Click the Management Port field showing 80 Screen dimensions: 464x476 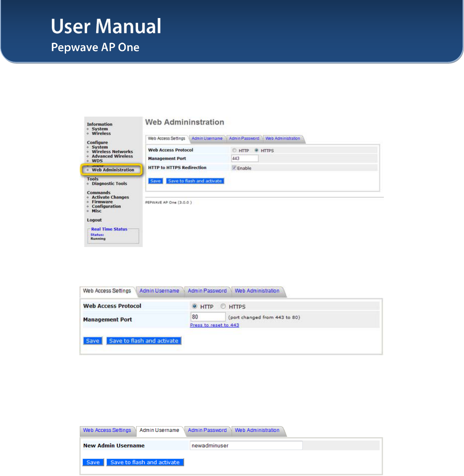pyautogui.click(x=208, y=317)
